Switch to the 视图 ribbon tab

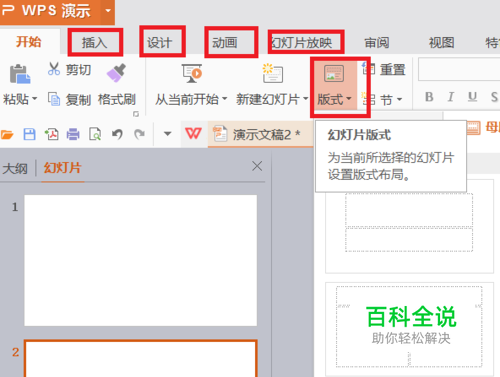pyautogui.click(x=441, y=43)
